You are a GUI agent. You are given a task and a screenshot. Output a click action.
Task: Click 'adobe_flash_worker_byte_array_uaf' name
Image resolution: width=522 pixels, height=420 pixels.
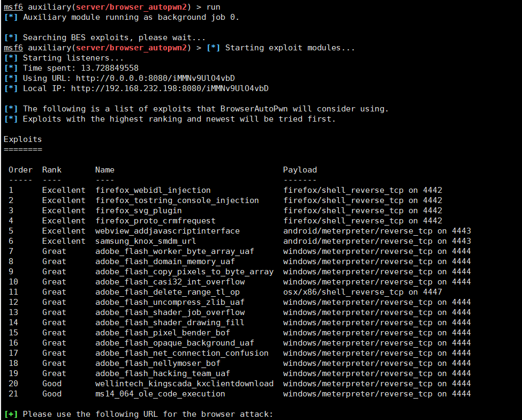click(175, 251)
